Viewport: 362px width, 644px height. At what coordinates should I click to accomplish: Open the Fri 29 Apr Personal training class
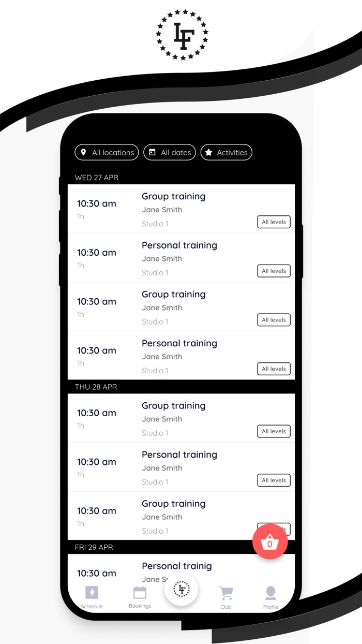pyautogui.click(x=177, y=566)
